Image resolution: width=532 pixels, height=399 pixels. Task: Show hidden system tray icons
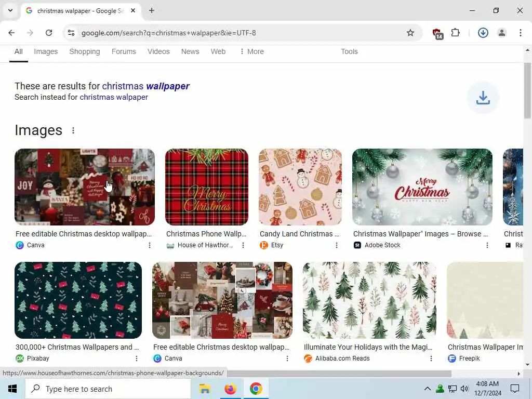coord(428,389)
